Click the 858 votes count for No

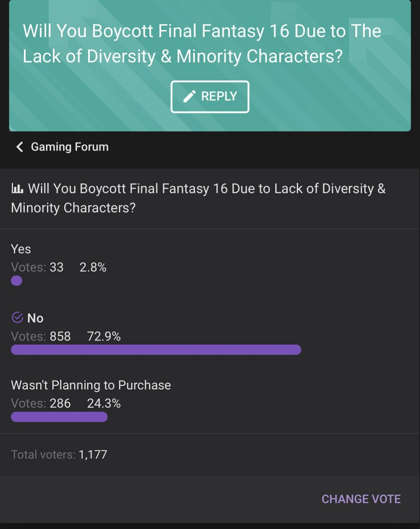pyautogui.click(x=60, y=336)
